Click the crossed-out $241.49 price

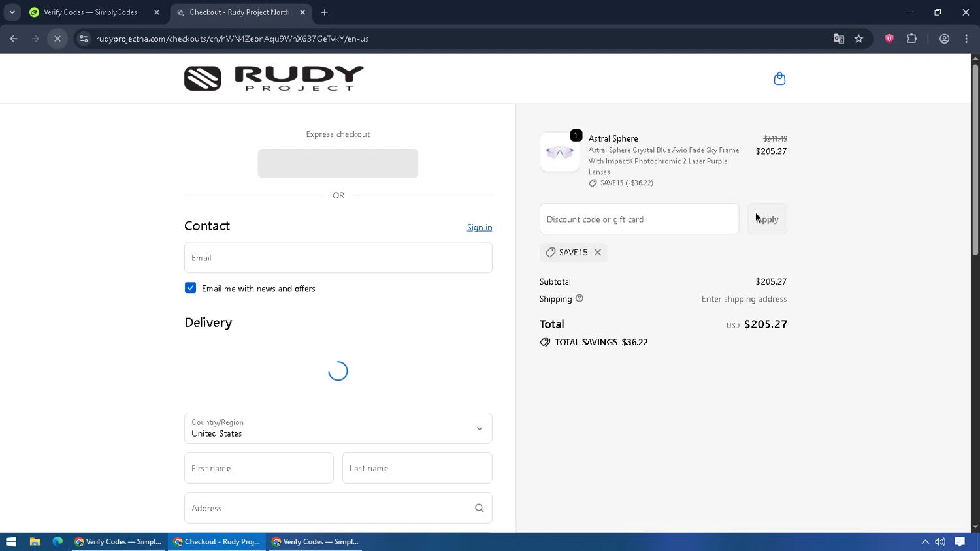pyautogui.click(x=775, y=138)
